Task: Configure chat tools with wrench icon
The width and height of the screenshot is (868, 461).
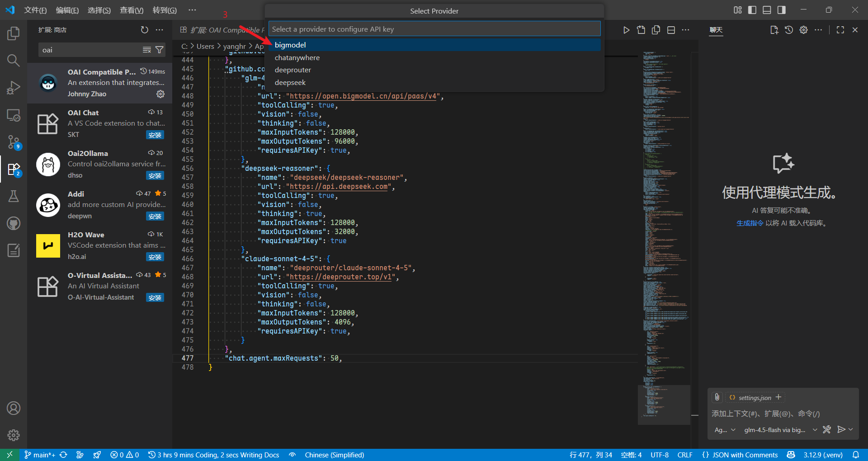Action: pos(827,429)
